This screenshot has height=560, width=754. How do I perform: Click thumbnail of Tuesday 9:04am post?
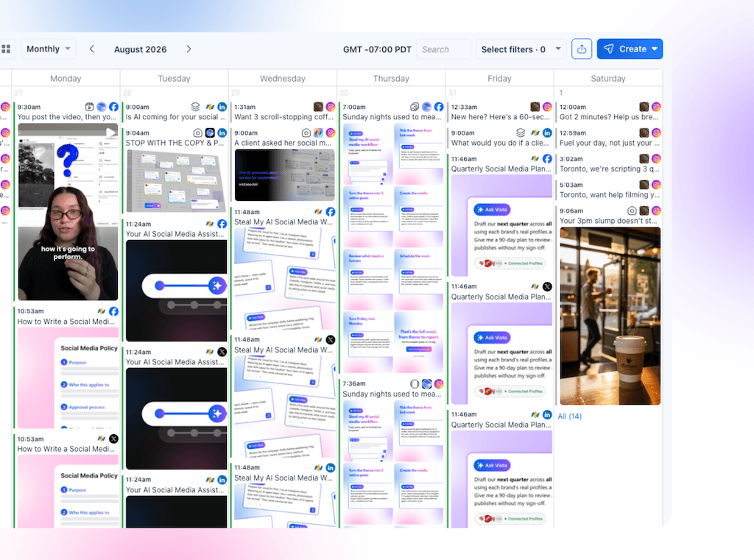coord(176,181)
